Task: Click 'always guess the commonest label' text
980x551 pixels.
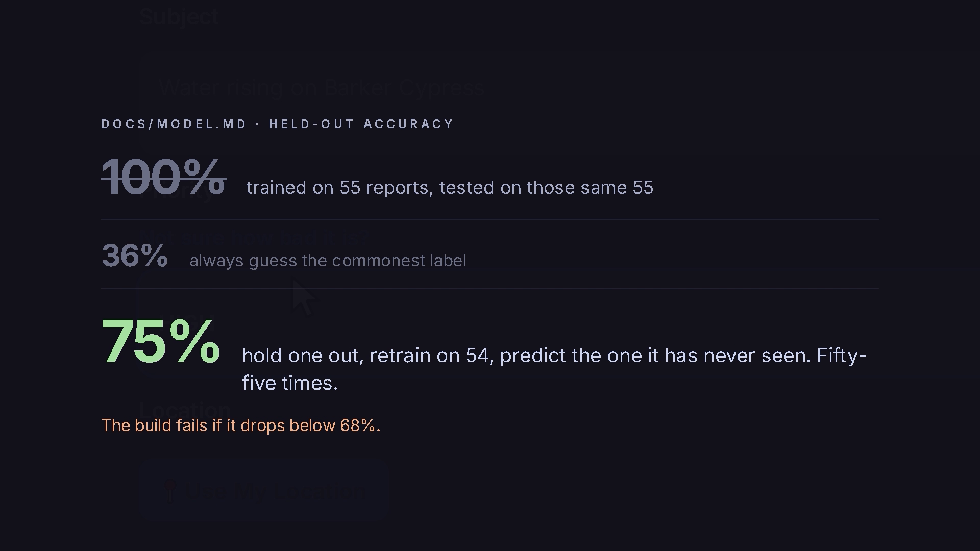Action: point(328,261)
